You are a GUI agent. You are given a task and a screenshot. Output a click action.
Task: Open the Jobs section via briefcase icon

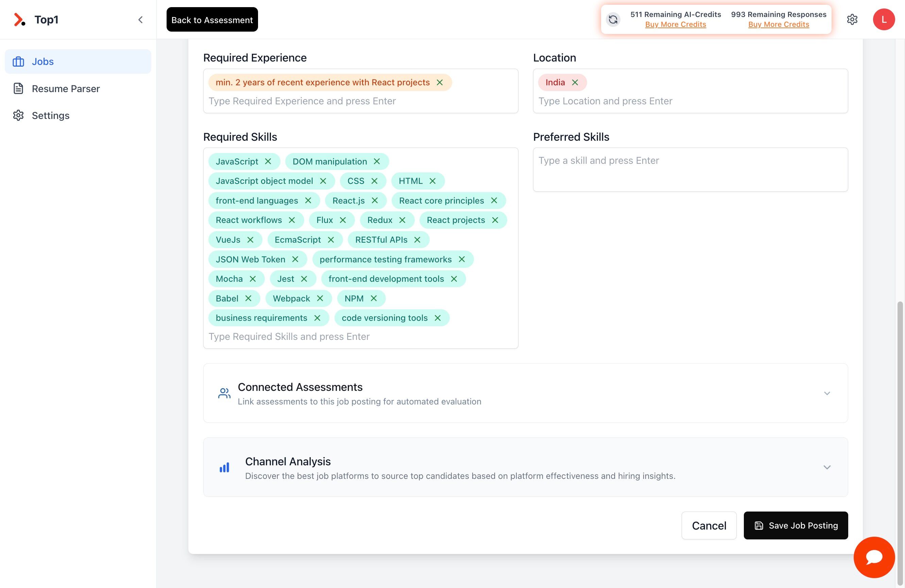point(18,61)
